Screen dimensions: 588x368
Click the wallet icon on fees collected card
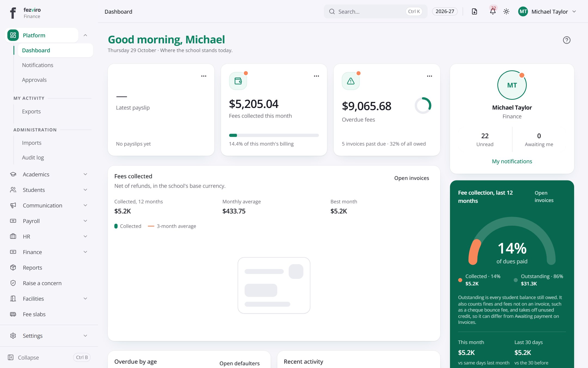pyautogui.click(x=238, y=81)
